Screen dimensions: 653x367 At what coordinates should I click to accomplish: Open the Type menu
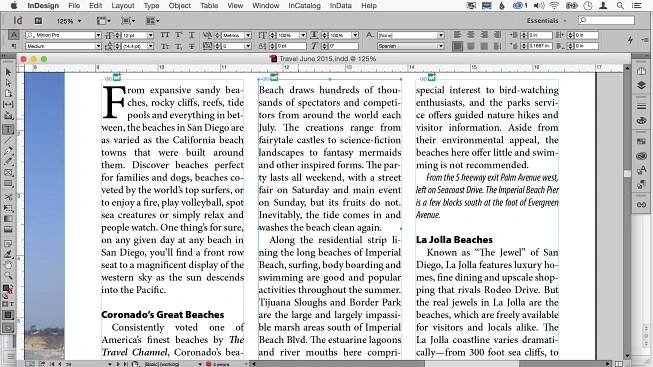click(152, 5)
